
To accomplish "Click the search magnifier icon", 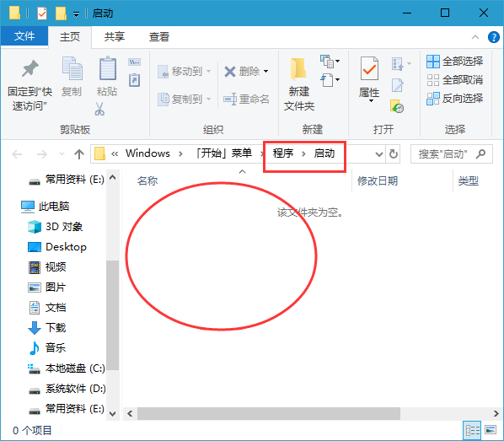I will point(481,153).
